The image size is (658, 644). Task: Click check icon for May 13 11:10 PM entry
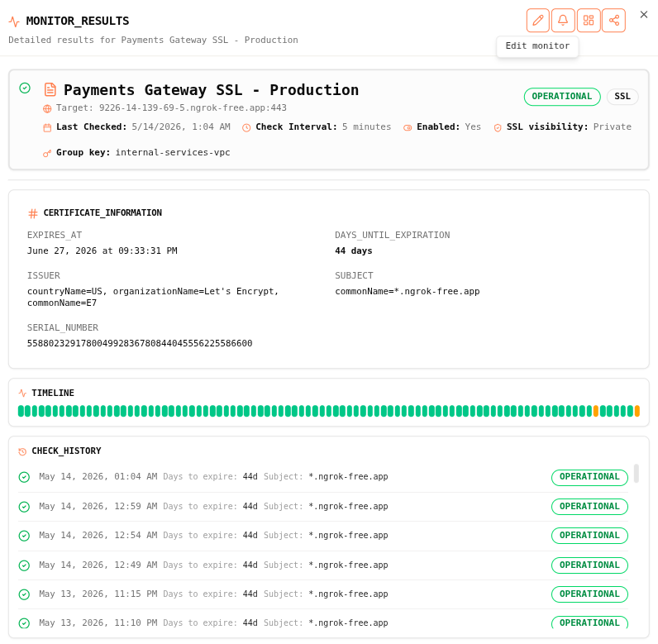(x=24, y=623)
